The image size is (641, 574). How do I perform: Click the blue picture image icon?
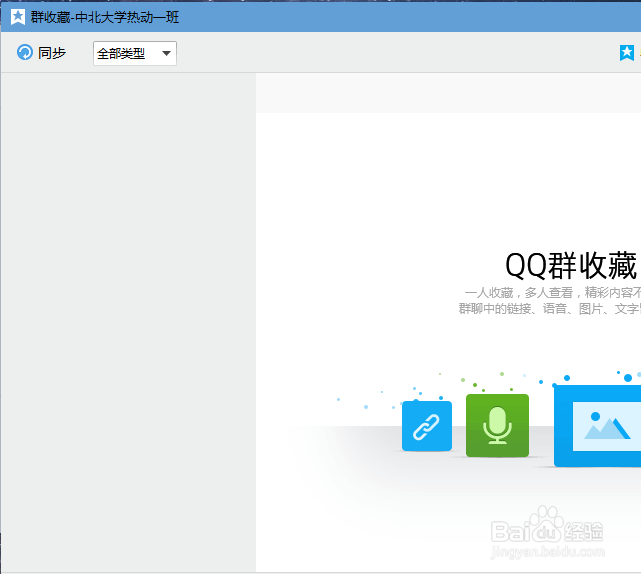pyautogui.click(x=598, y=426)
